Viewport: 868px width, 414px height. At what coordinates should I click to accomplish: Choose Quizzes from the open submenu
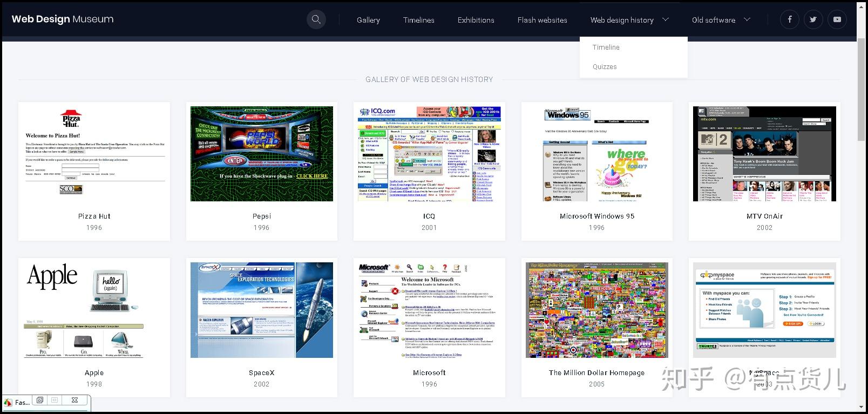coord(604,66)
